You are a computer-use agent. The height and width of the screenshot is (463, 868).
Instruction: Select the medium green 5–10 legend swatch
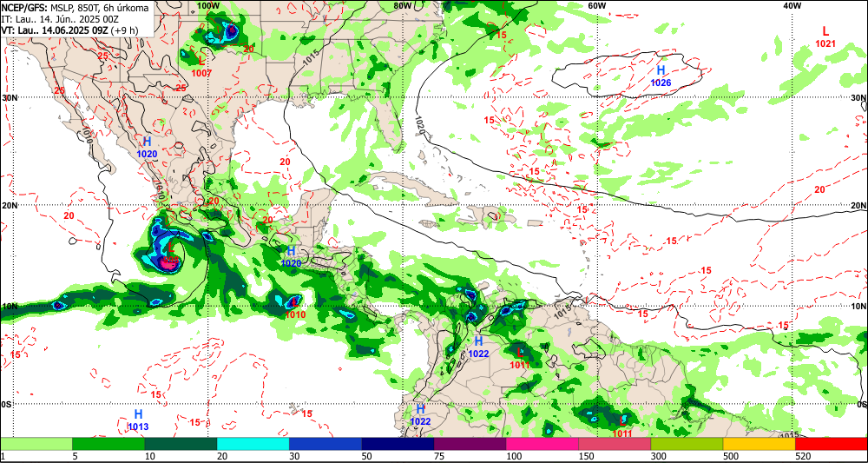tap(108, 444)
